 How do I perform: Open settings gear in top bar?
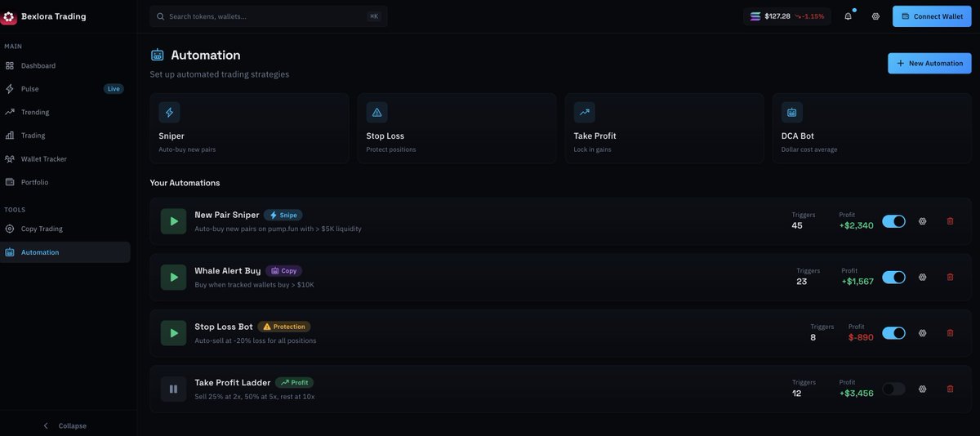875,16
